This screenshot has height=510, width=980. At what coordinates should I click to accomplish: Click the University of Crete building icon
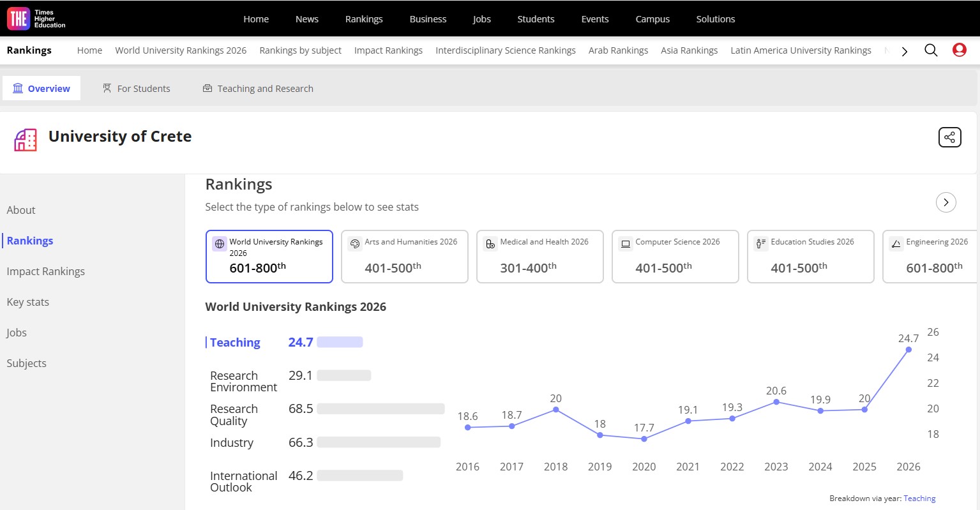pos(26,140)
